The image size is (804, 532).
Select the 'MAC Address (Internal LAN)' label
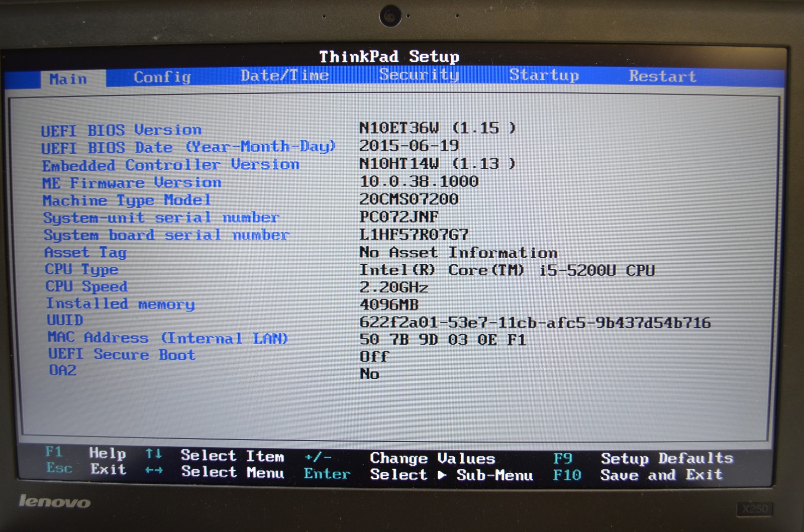tap(168, 338)
